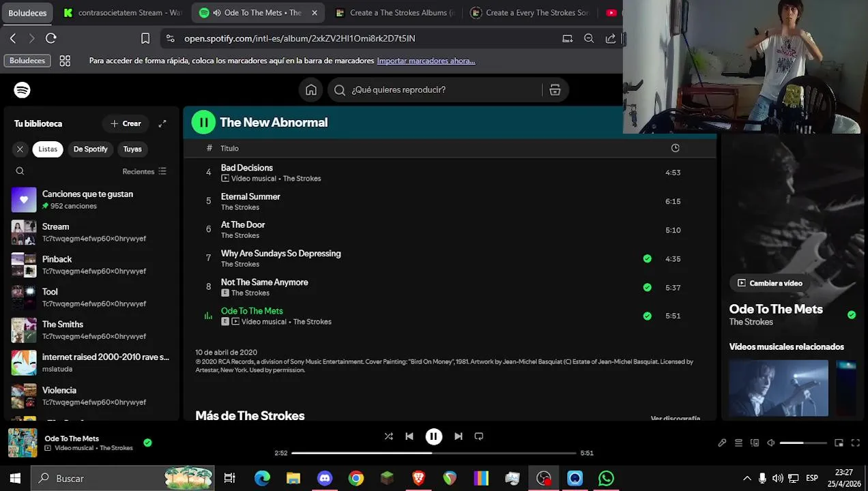Pause album with green button beside The New Abnormal

(x=203, y=122)
